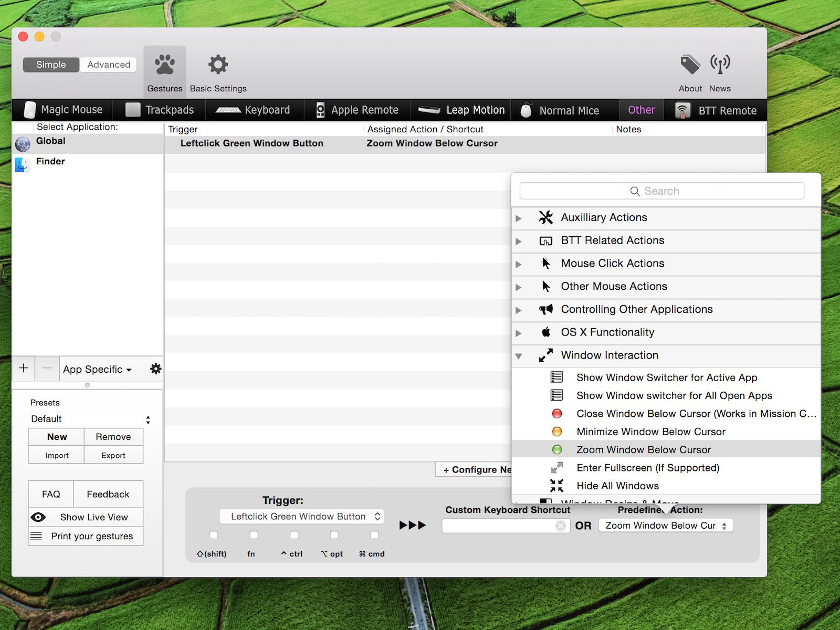This screenshot has width=840, height=630.
Task: Collapse the Window Interaction group
Action: 519,356
